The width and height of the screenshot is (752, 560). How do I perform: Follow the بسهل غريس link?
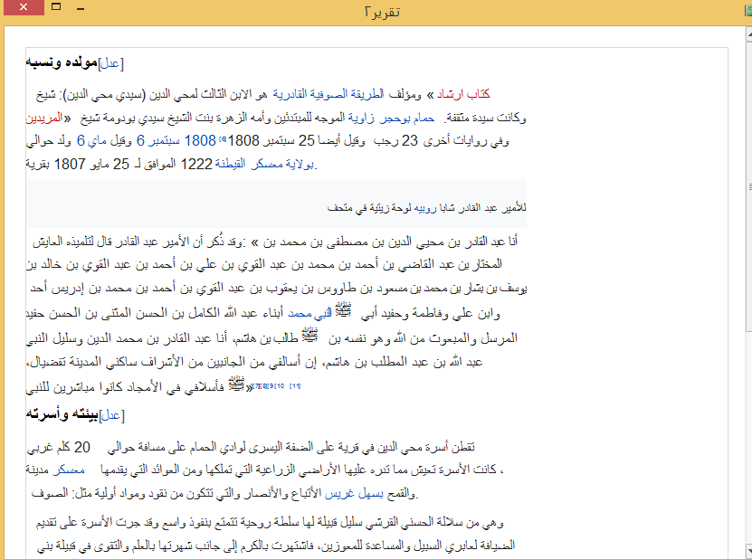click(355, 493)
